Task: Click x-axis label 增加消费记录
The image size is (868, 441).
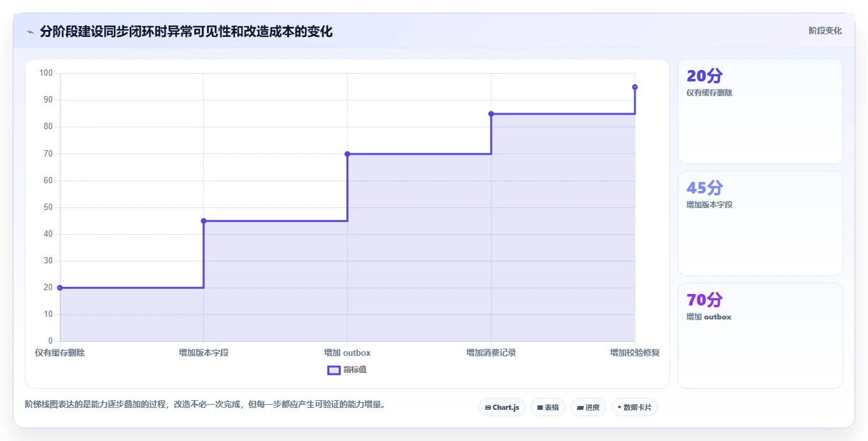Action: coord(491,353)
